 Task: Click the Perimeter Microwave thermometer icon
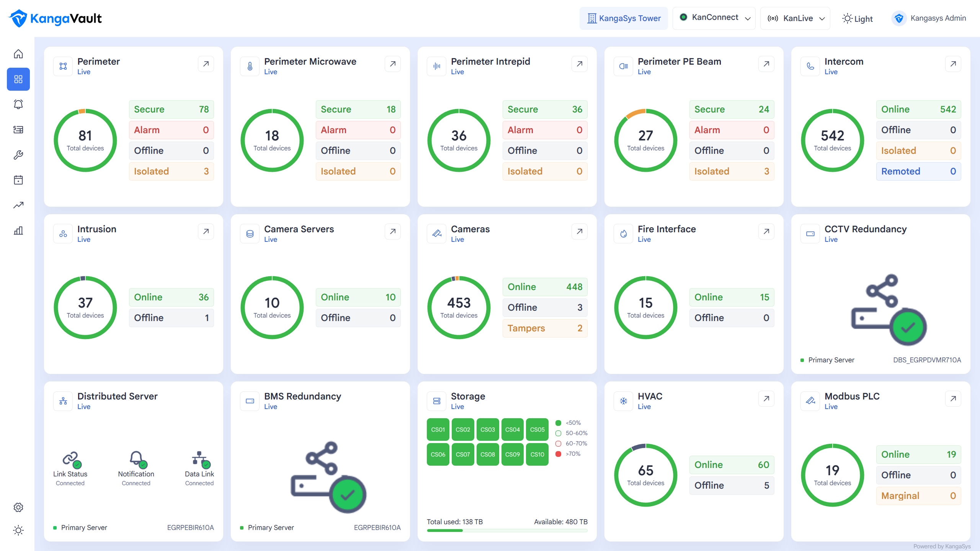tap(250, 66)
